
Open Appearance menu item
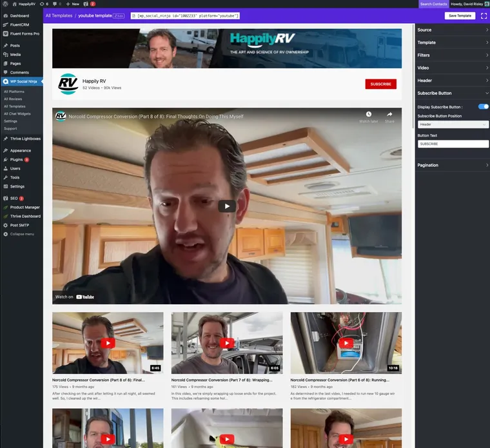(21, 151)
